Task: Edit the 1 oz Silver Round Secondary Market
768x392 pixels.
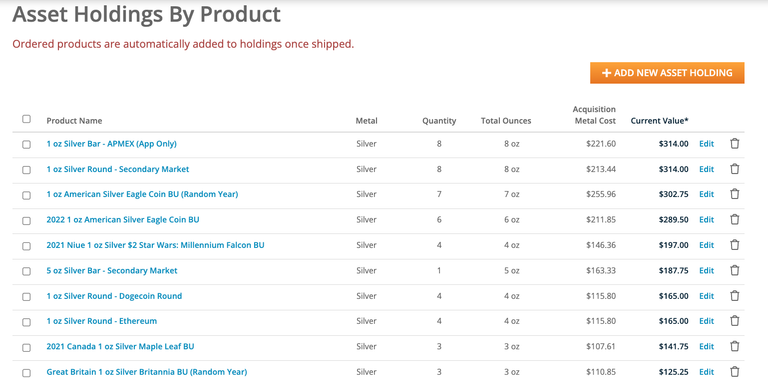Action: (706, 169)
